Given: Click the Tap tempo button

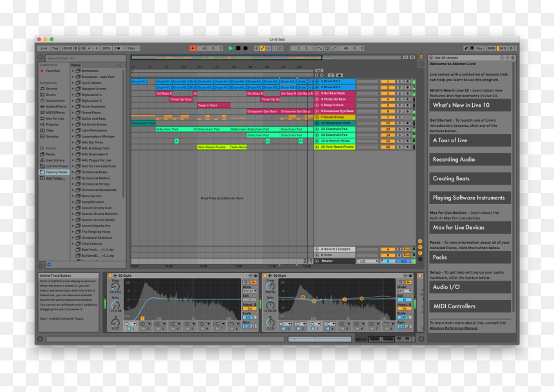Looking at the screenshot, I should coord(55,48).
